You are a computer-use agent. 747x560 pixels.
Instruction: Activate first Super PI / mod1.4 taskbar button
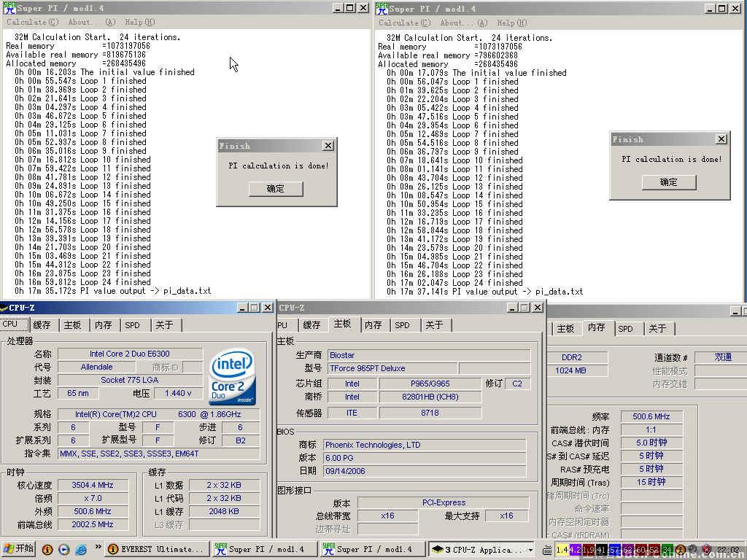click(x=264, y=550)
